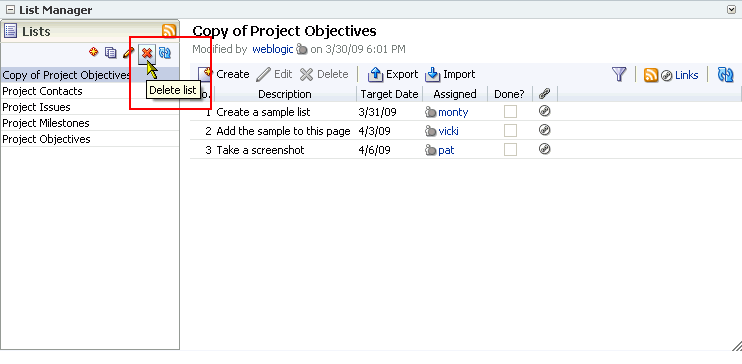Screen dimensions: 742x364
Task: Sort by the Done? column header
Action: point(509,94)
